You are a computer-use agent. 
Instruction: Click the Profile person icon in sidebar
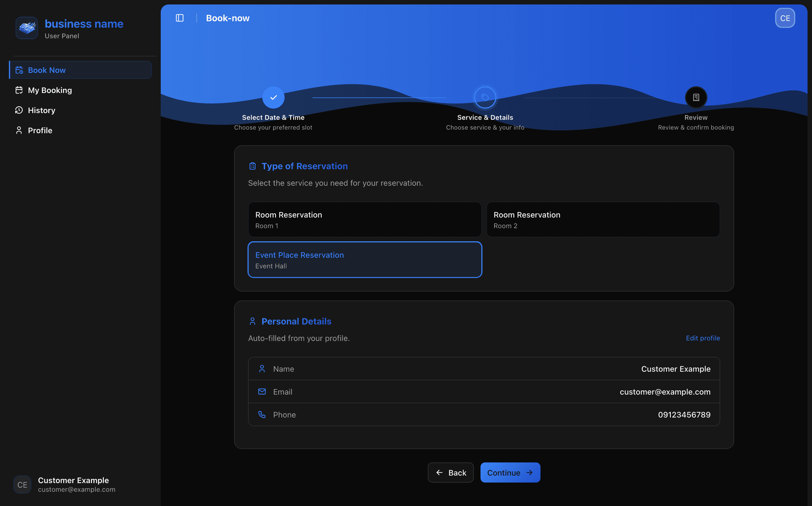[x=19, y=130]
